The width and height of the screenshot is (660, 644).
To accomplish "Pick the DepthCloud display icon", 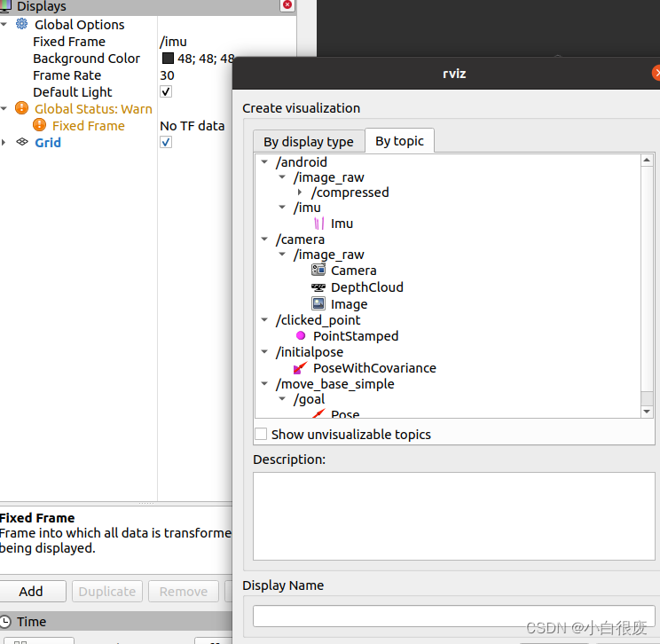I will (318, 287).
